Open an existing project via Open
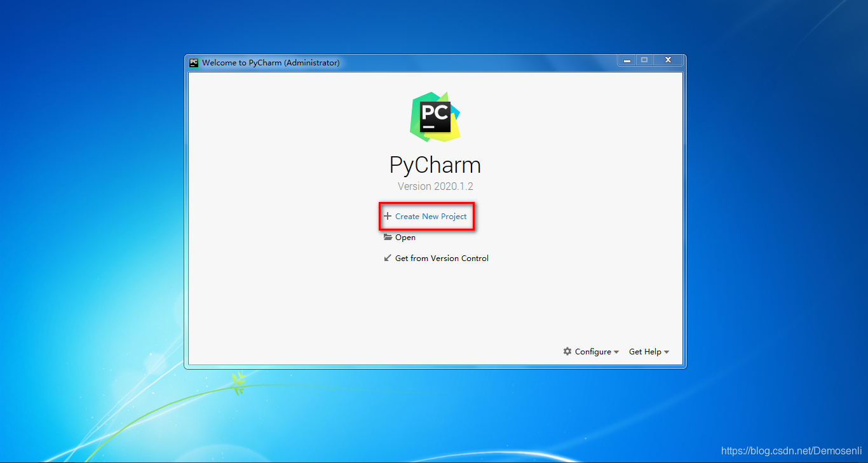Viewport: 868px width, 463px height. coord(405,238)
